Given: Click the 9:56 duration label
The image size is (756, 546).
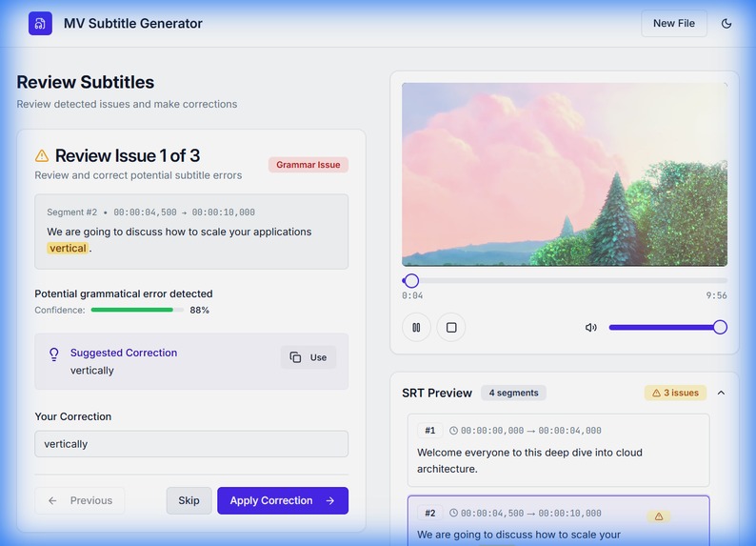Looking at the screenshot, I should pyautogui.click(x=716, y=295).
